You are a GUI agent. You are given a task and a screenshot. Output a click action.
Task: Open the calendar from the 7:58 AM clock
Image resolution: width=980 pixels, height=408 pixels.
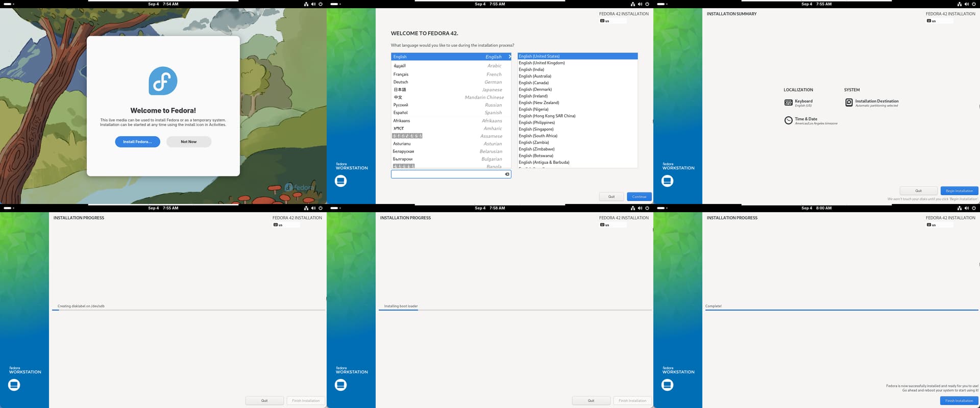pyautogui.click(x=489, y=208)
